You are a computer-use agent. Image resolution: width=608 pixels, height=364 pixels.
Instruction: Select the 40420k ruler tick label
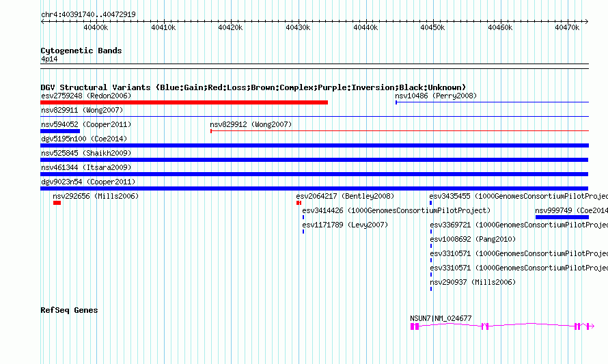pos(230,27)
